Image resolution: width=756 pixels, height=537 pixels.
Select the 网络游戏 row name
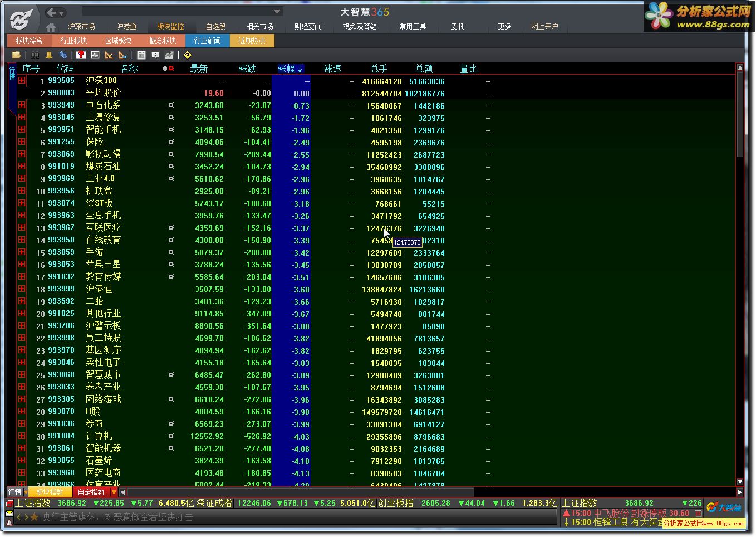click(103, 399)
